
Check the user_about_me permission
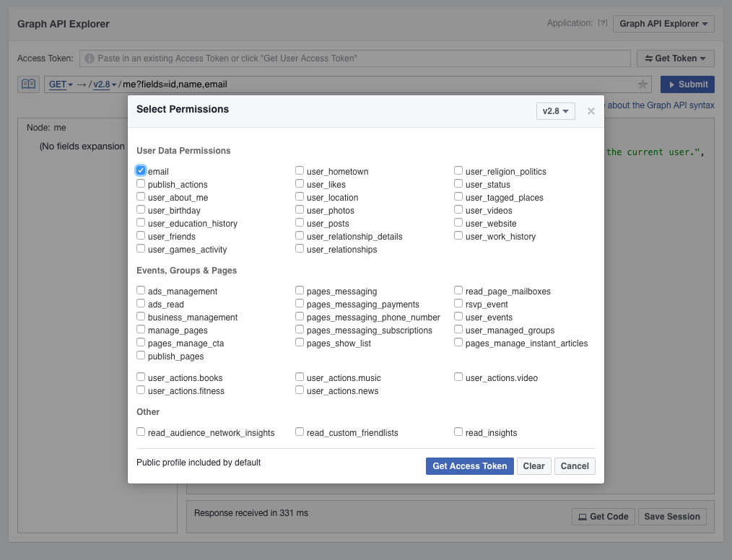[141, 196]
